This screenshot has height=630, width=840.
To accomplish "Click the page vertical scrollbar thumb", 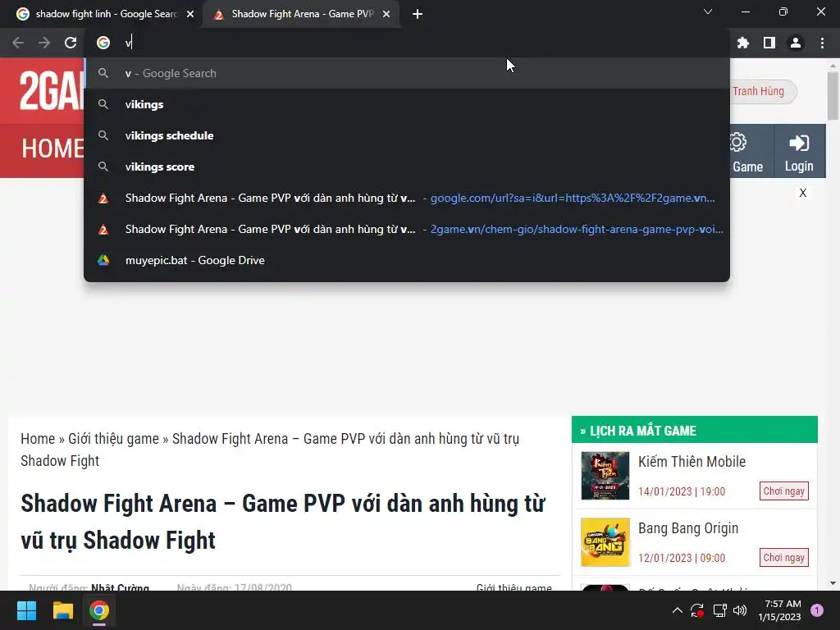I will (833, 95).
